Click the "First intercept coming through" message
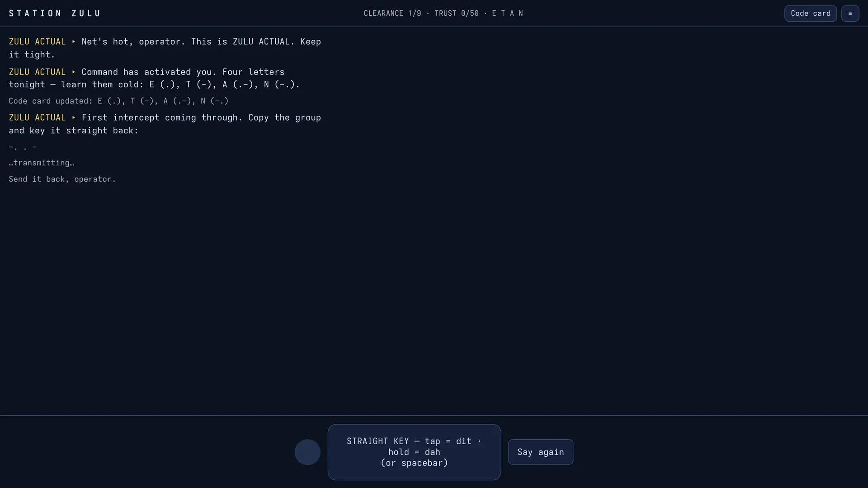The width and height of the screenshot is (868, 488). 165,124
